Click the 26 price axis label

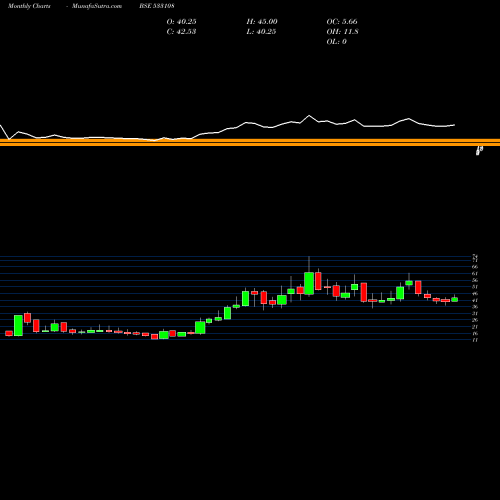[475, 320]
